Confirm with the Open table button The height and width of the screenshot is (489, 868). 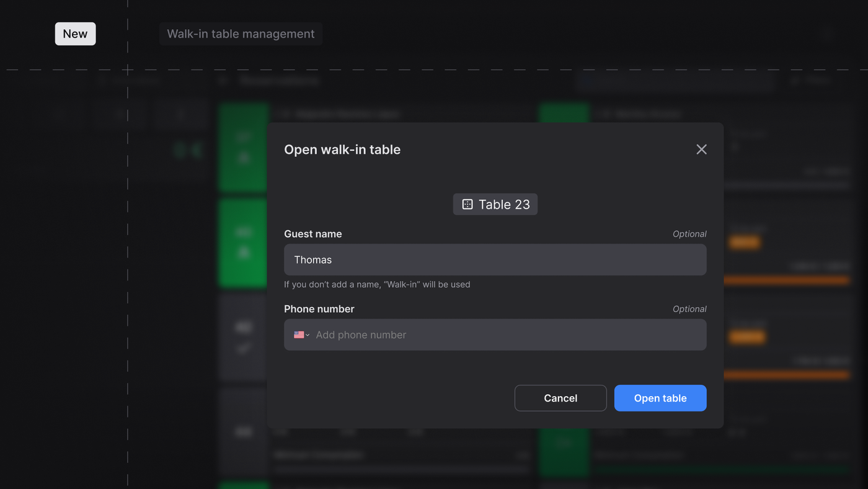tap(660, 398)
